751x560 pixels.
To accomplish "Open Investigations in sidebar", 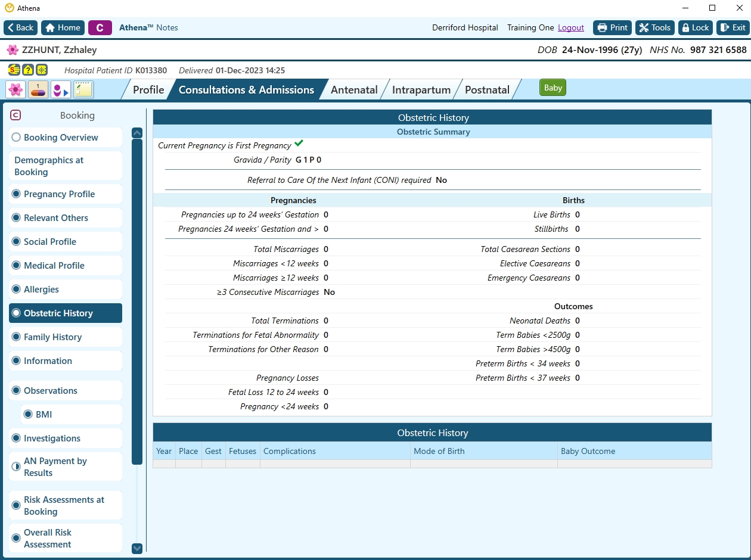I will tap(66, 438).
